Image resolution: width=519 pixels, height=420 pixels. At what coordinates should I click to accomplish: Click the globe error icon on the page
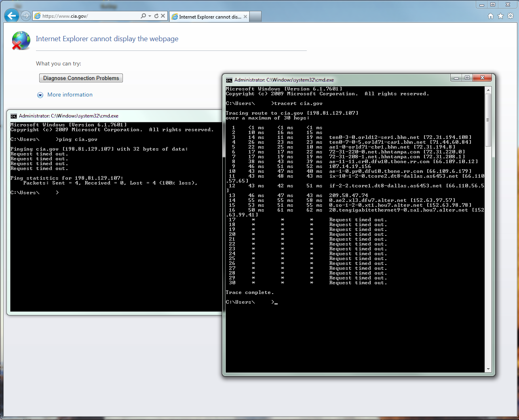[x=21, y=40]
